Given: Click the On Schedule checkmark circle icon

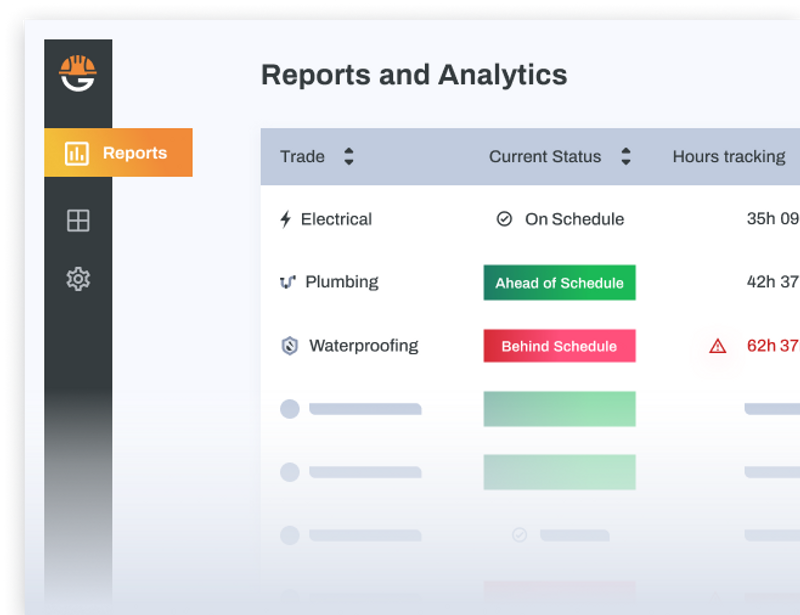Looking at the screenshot, I should 505,219.
